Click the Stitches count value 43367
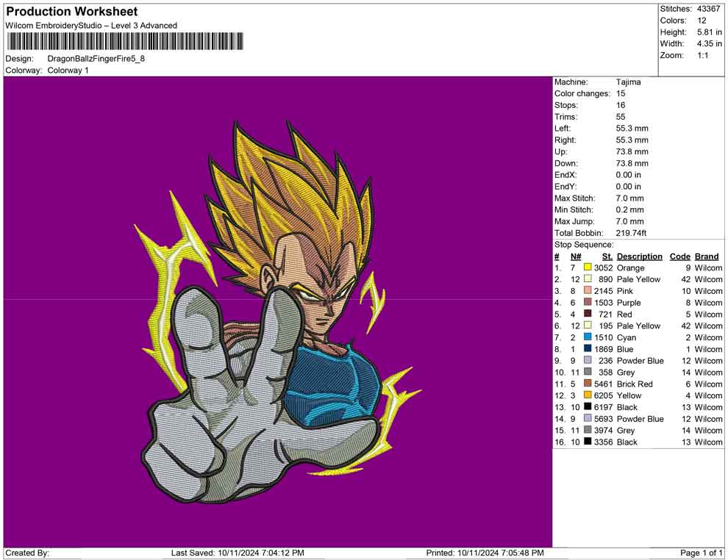Viewport: 728px width, 560px height. [x=708, y=9]
